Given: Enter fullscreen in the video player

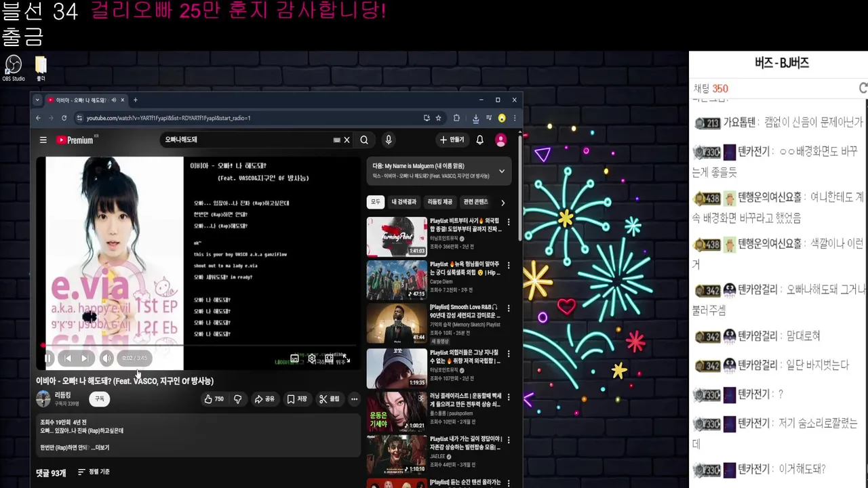Looking at the screenshot, I should pyautogui.click(x=347, y=359).
